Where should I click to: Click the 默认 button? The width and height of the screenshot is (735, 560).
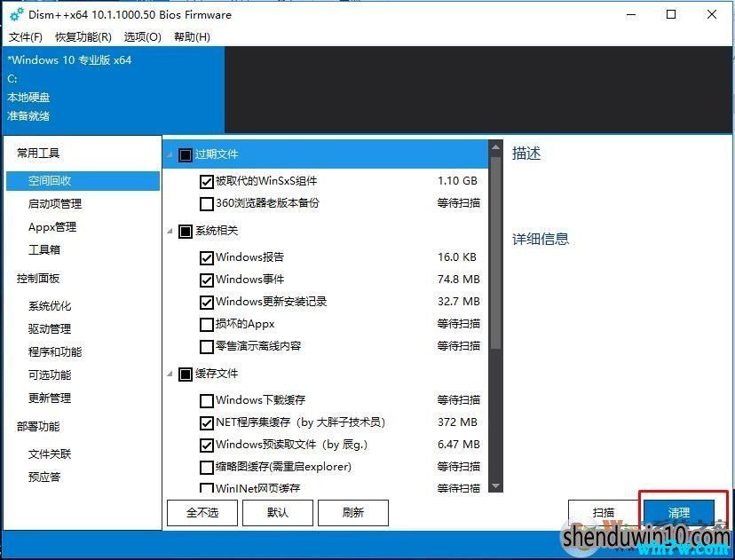(x=278, y=513)
